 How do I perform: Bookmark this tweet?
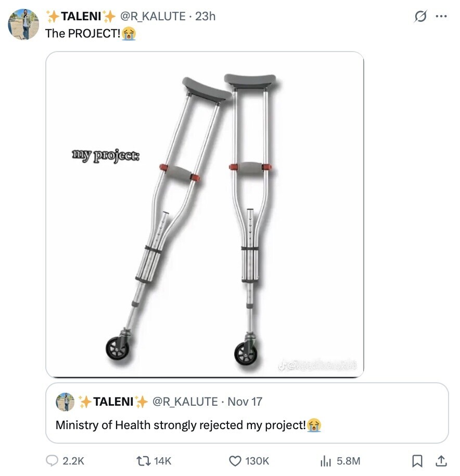pos(417,461)
